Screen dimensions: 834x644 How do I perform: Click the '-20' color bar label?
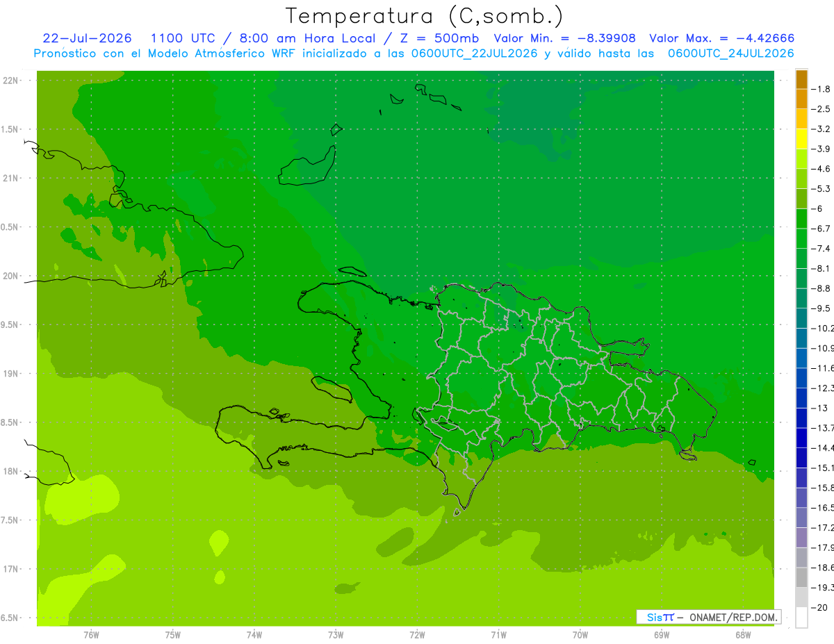coord(818,608)
